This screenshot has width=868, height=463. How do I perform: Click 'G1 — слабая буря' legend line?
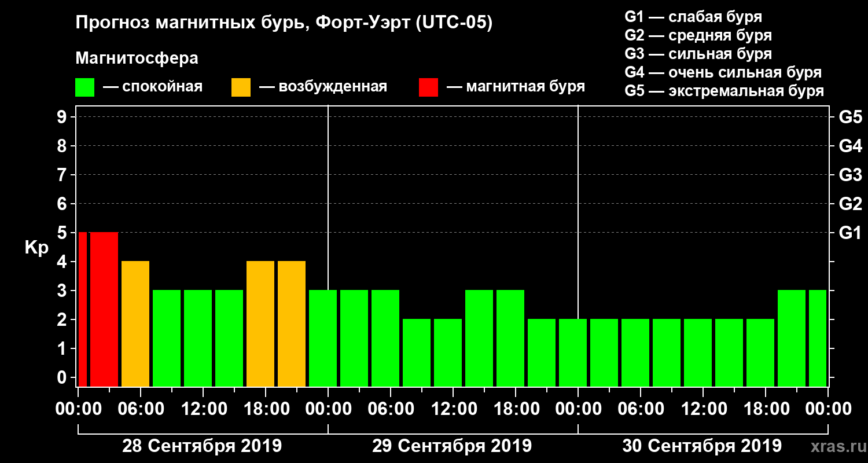(x=693, y=17)
